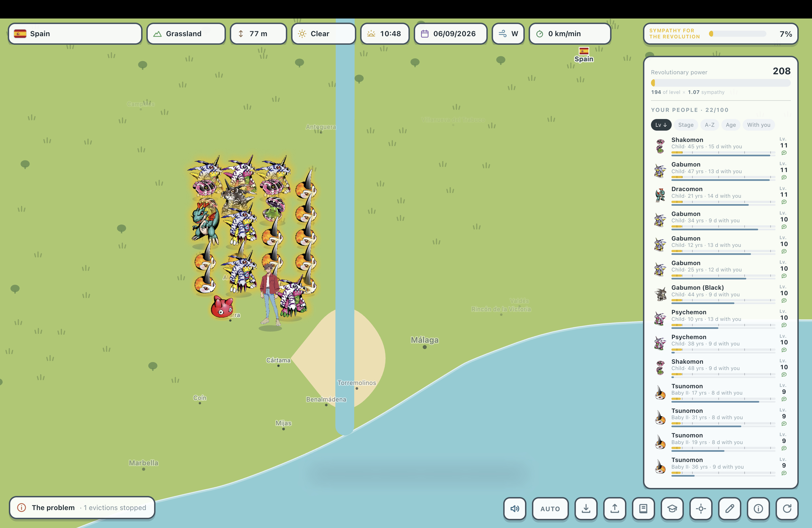Open the Spain country chip
Image resolution: width=812 pixels, height=528 pixels.
pos(75,34)
